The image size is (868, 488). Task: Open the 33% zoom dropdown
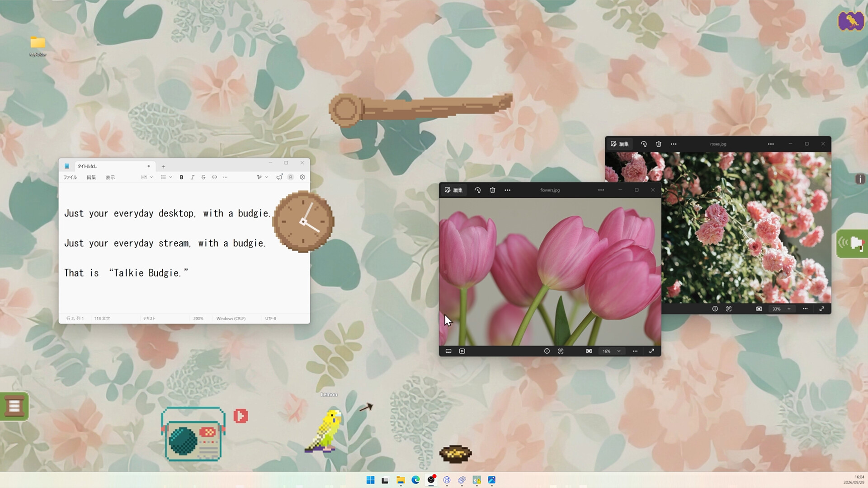point(781,309)
